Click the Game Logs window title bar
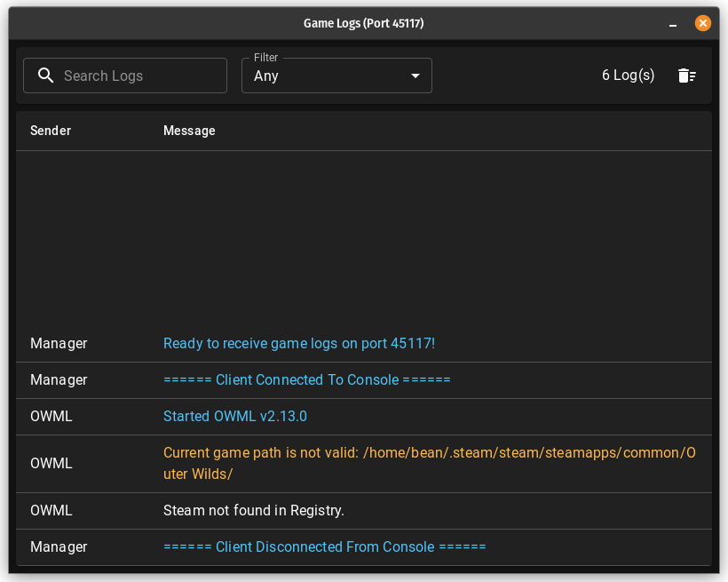This screenshot has height=582, width=728. click(x=363, y=24)
